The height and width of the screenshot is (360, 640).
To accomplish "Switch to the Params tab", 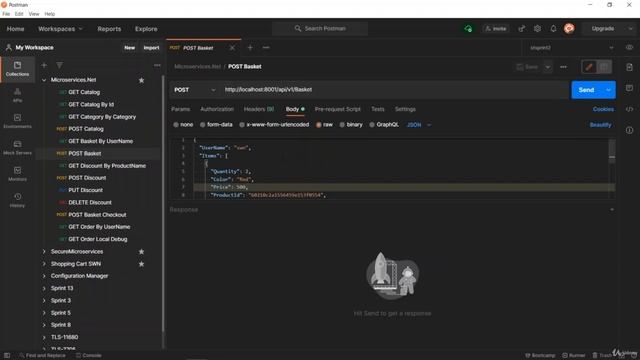I will coord(180,109).
